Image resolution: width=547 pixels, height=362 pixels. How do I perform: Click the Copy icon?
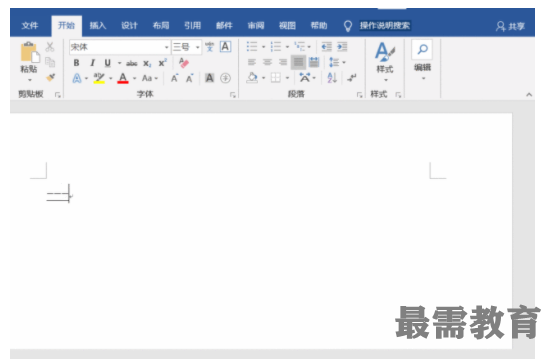pos(50,62)
